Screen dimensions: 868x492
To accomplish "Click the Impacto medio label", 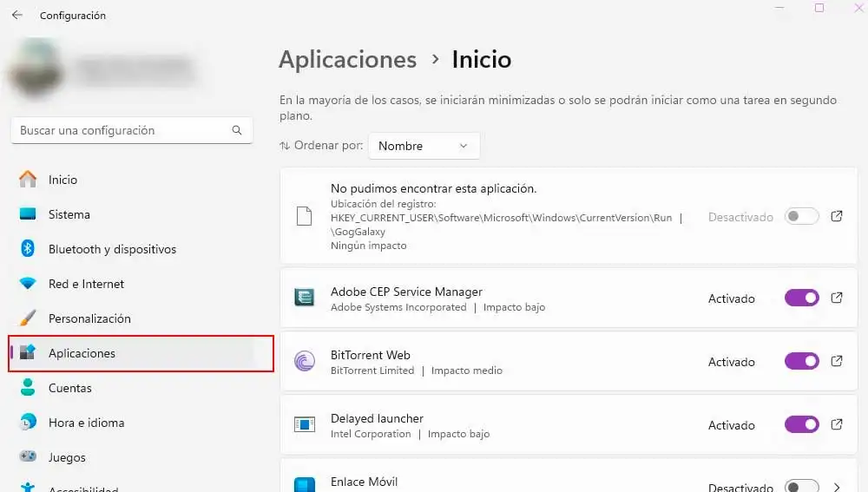I will (x=467, y=371).
